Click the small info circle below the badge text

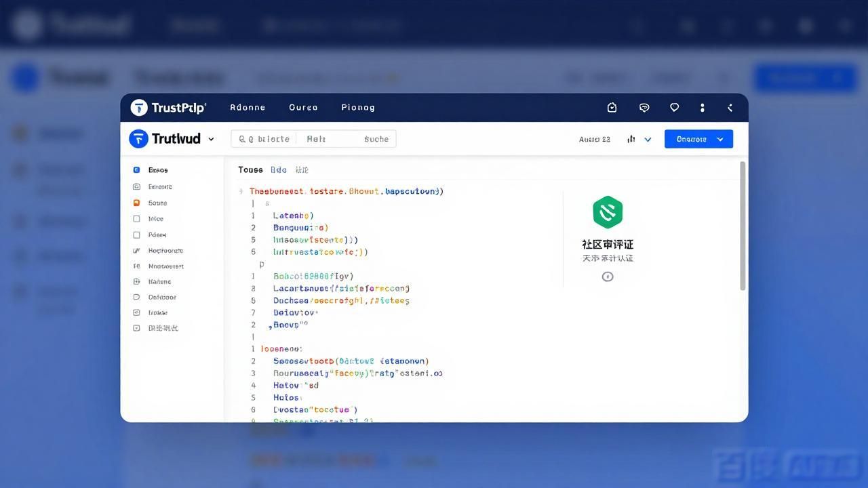coord(608,277)
